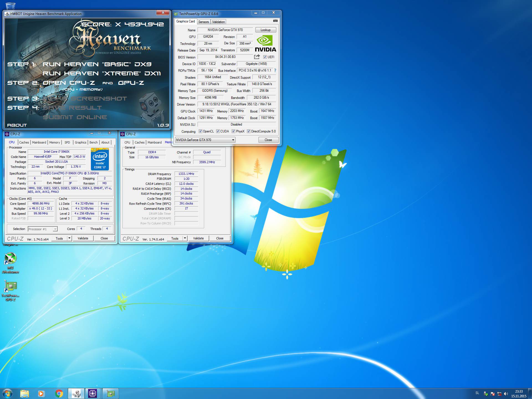Click the BIOS Version field 84.04.31.00.B3

click(x=225, y=57)
